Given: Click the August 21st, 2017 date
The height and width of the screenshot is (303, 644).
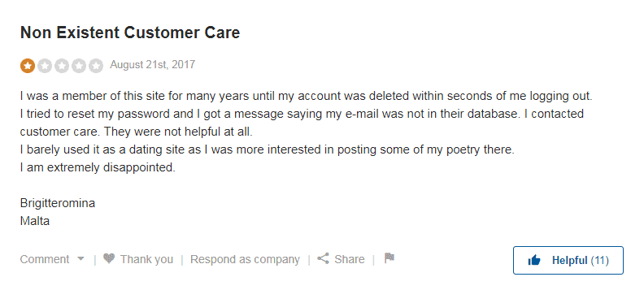Looking at the screenshot, I should click(x=153, y=65).
